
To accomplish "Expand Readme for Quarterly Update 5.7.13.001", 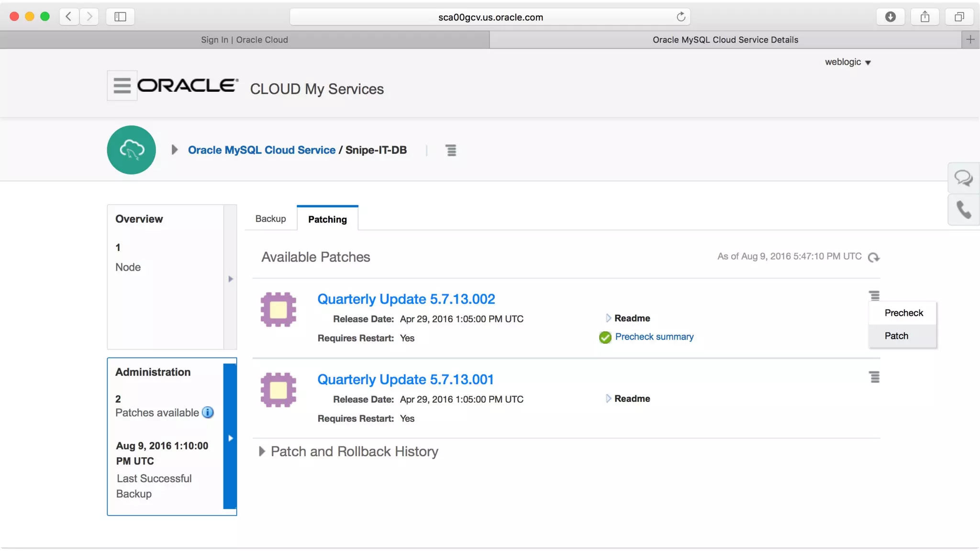I will click(608, 398).
